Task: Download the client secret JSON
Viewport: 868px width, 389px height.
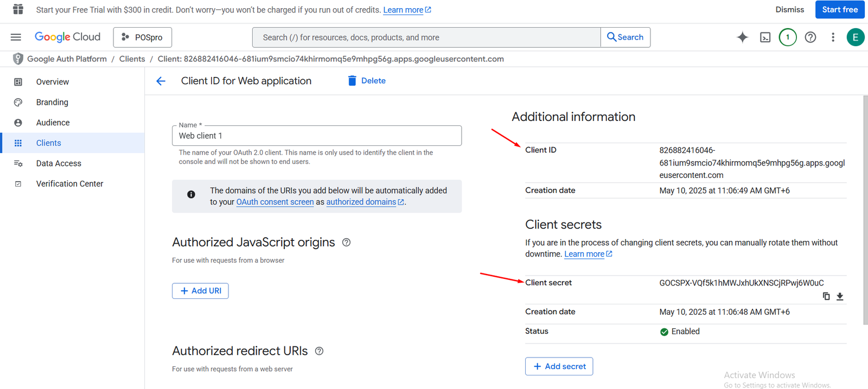Action: click(840, 296)
